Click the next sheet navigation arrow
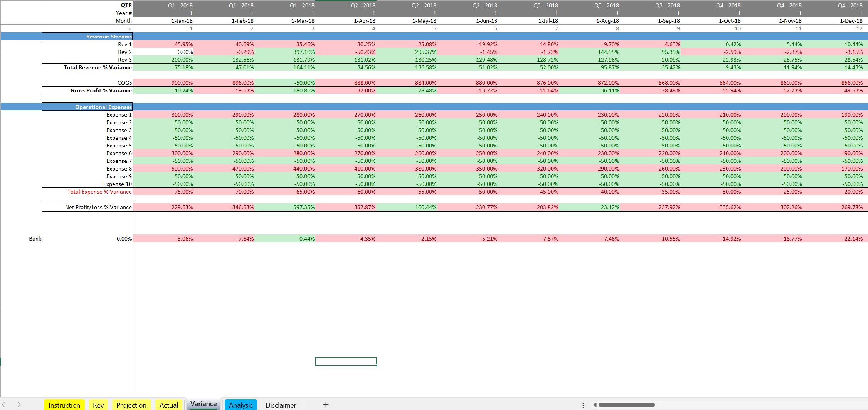Viewport: 868px width, 410px height. pyautogui.click(x=19, y=405)
